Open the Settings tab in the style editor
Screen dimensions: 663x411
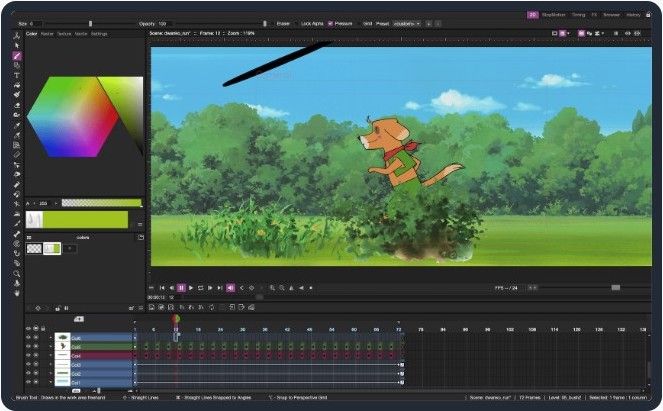[x=99, y=34]
